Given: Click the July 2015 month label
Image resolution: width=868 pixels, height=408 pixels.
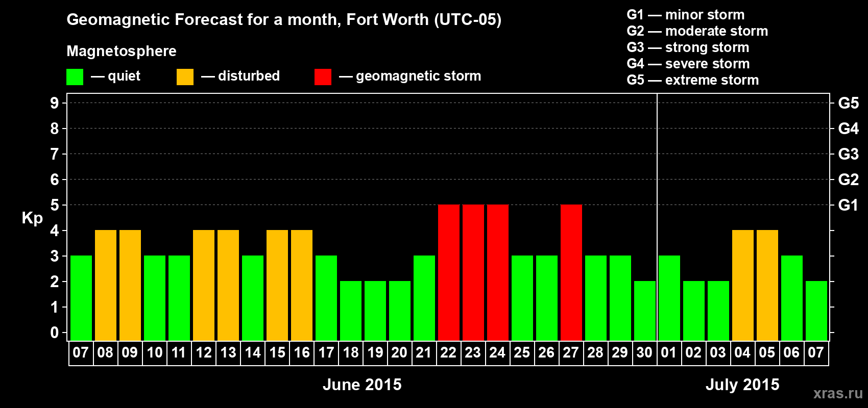Looking at the screenshot, I should tap(742, 385).
